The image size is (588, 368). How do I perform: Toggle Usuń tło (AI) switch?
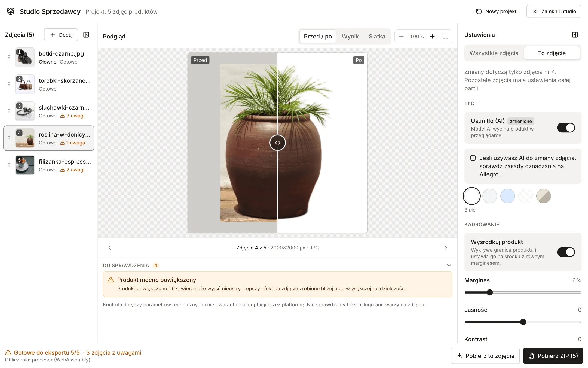(566, 128)
